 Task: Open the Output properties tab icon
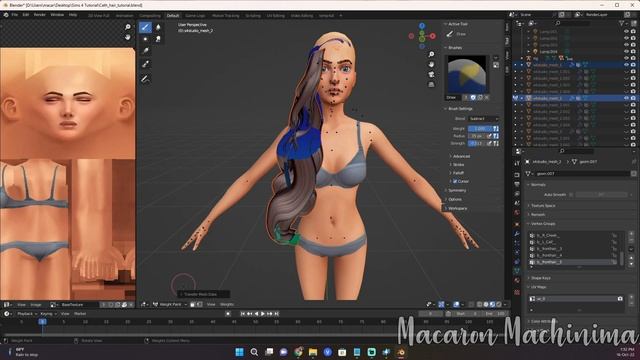[x=517, y=184]
